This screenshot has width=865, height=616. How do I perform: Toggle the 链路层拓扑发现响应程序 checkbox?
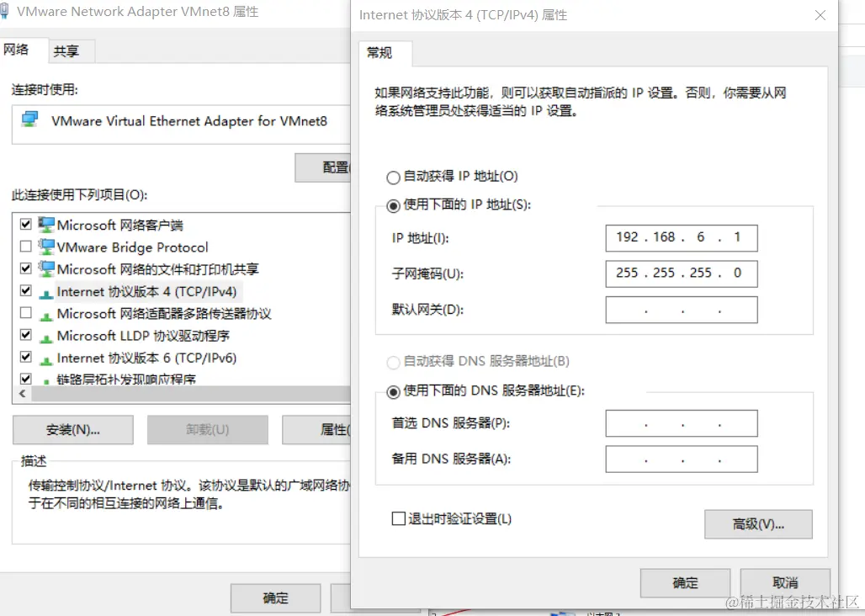click(25, 379)
